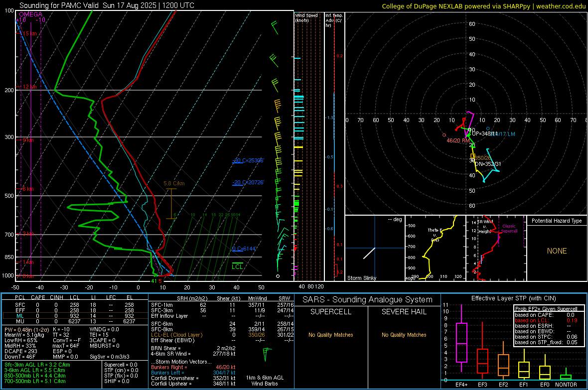Viewport: 588px width, 390px height.
Task: Click the DN=352/31 hodograph label
Action: coord(488,164)
